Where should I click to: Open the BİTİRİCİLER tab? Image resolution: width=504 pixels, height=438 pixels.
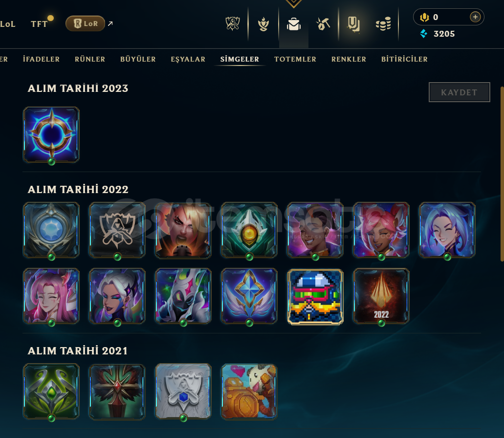click(x=404, y=59)
